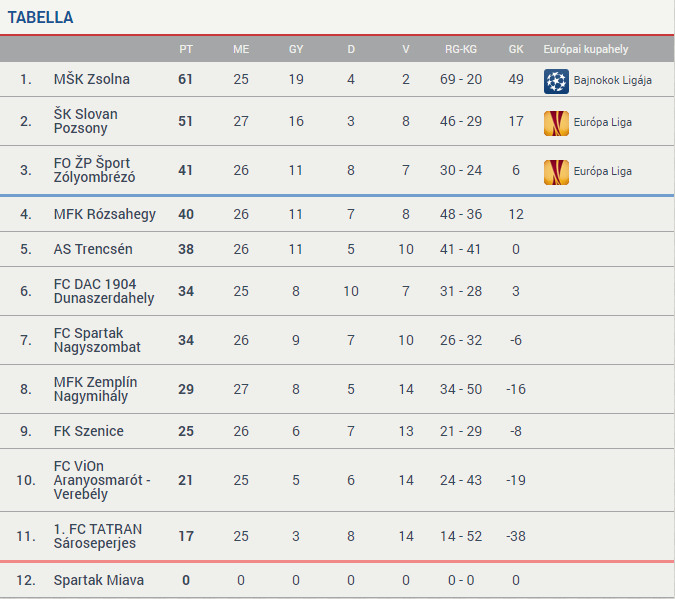
Task: Click the GY column header
Action: [296, 49]
